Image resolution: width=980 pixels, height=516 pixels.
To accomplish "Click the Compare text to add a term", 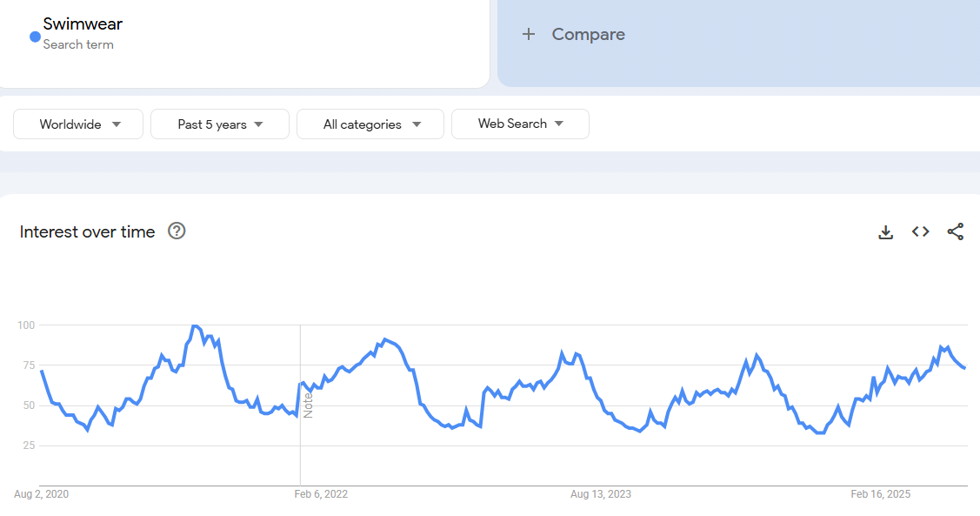I will pos(588,35).
